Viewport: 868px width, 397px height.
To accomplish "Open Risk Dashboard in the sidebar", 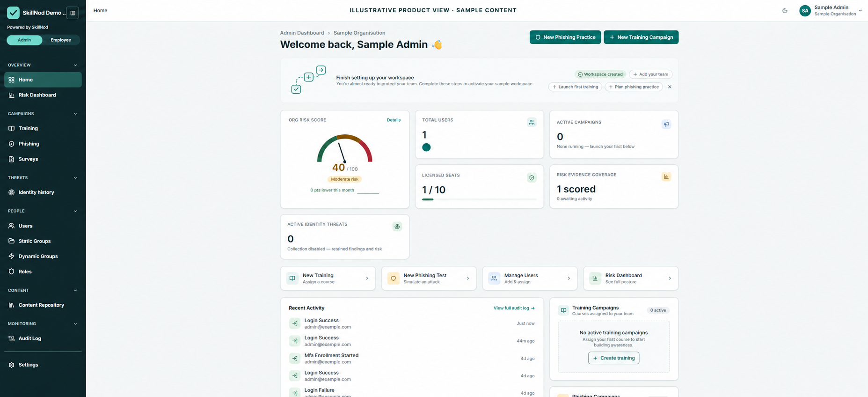I will pos(43,95).
